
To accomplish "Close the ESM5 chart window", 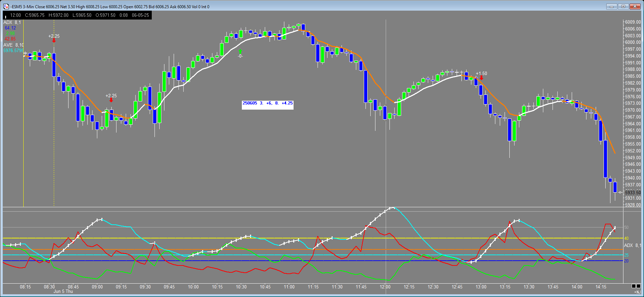I will point(635,7).
